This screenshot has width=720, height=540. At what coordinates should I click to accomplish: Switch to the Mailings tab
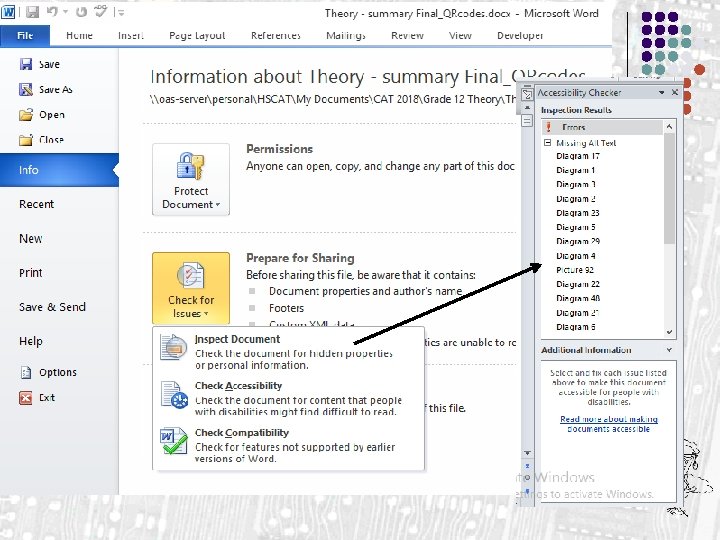[346, 35]
